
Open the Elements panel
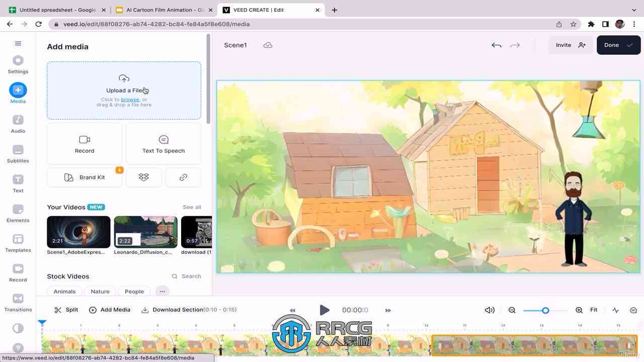pos(18,213)
